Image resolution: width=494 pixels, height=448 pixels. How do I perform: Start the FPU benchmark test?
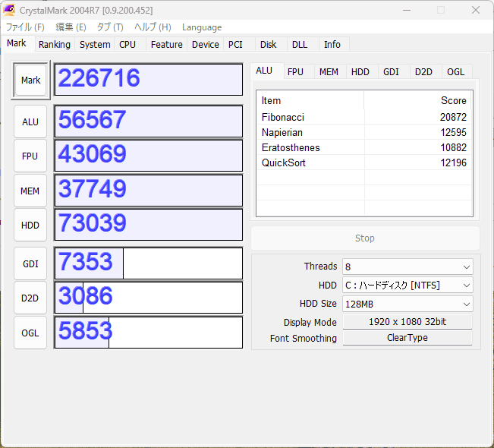[x=30, y=156]
